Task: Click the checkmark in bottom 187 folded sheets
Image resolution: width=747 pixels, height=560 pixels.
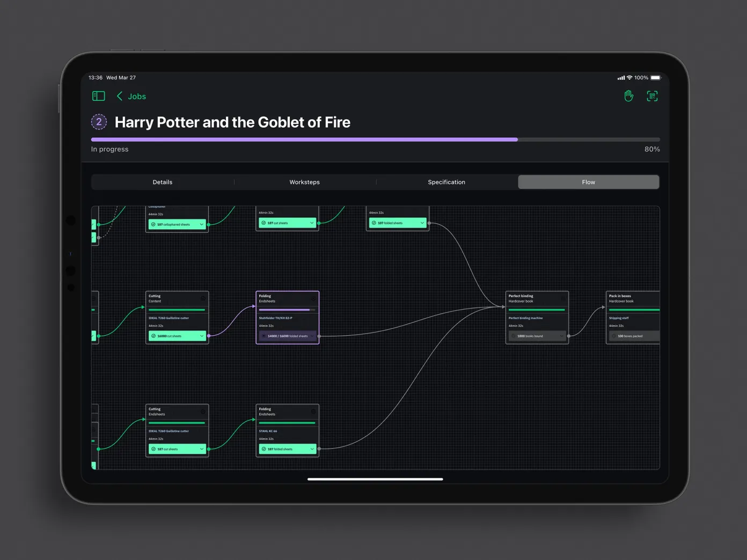Action: tap(263, 449)
